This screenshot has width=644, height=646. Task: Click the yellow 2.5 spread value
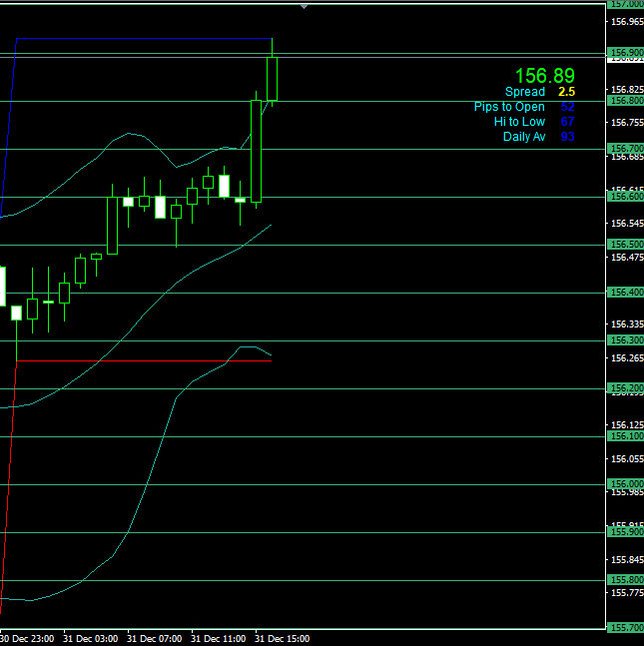[x=566, y=92]
